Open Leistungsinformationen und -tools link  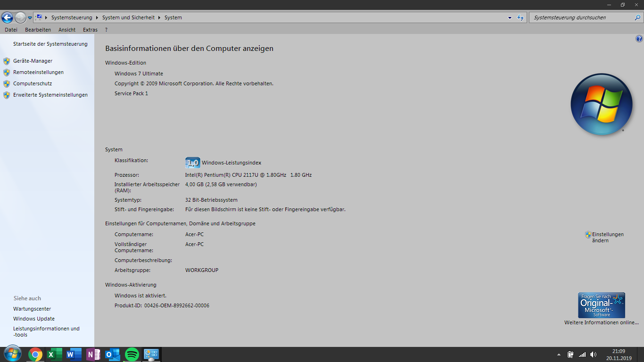pyautogui.click(x=46, y=331)
